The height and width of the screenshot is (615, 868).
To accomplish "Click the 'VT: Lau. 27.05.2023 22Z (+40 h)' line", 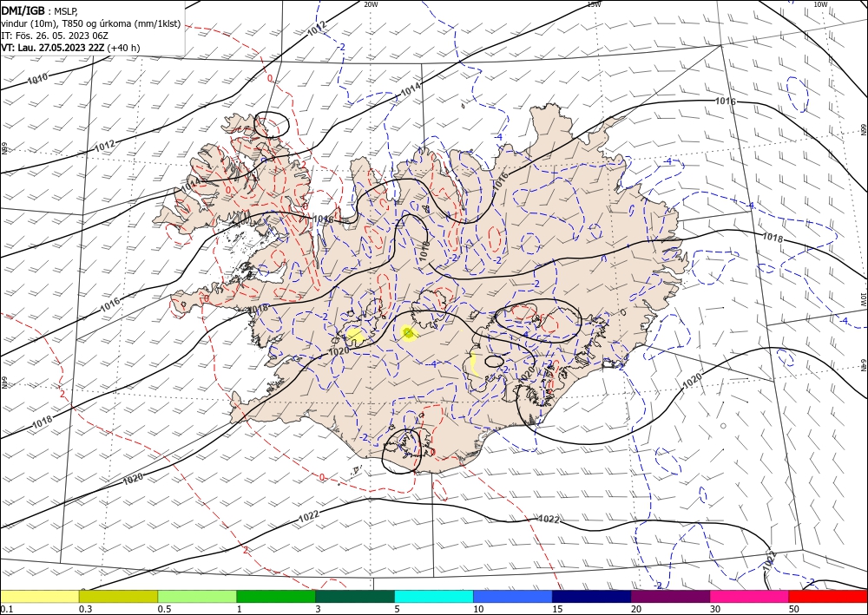I will click(70, 48).
